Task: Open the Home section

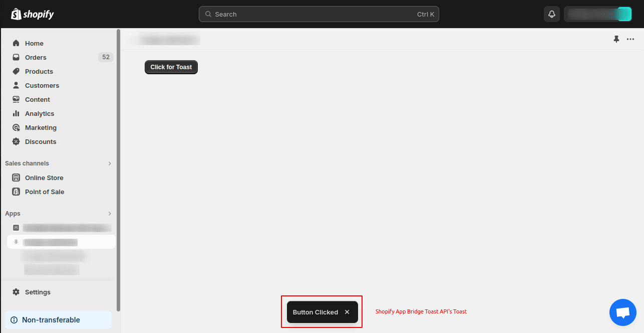Action: tap(34, 43)
